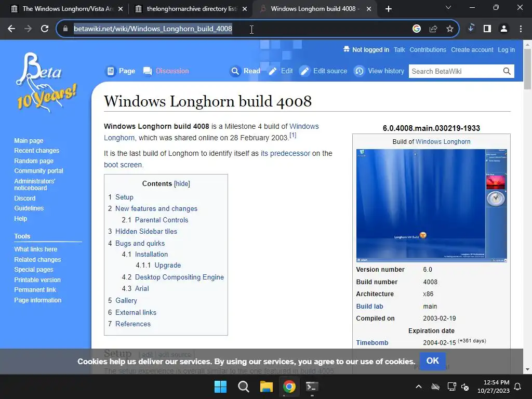Go back using the browser back arrow

click(11, 29)
